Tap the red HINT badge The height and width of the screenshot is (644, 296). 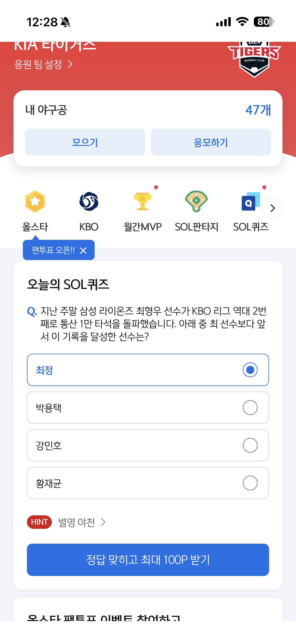pos(39,522)
